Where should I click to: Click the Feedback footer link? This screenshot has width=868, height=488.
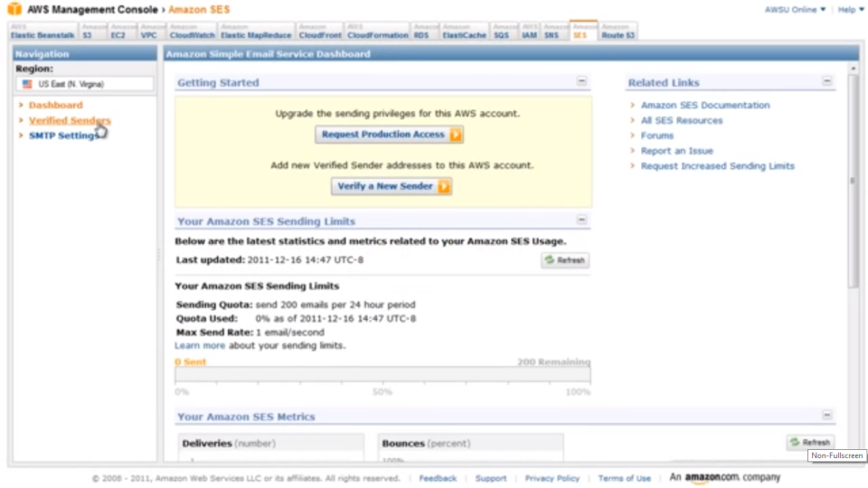coord(438,478)
